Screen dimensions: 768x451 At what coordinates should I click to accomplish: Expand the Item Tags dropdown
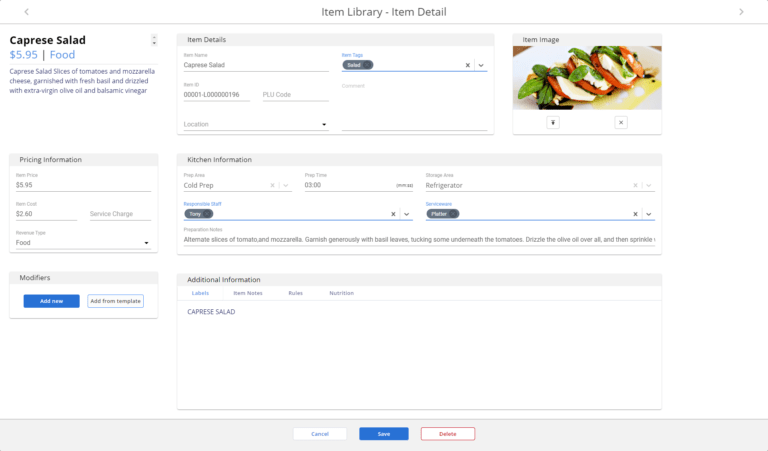481,65
